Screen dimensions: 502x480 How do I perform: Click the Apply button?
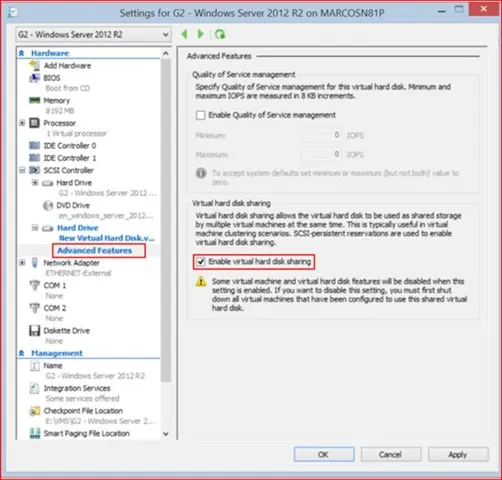tap(458, 454)
